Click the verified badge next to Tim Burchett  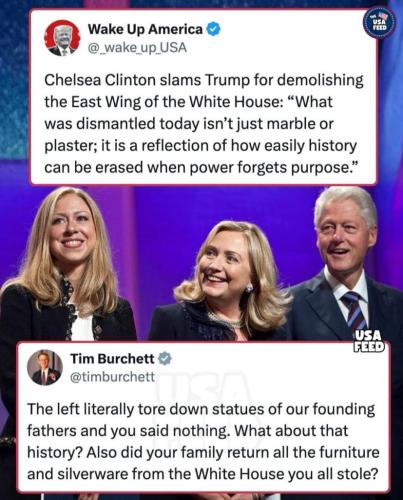(164, 359)
